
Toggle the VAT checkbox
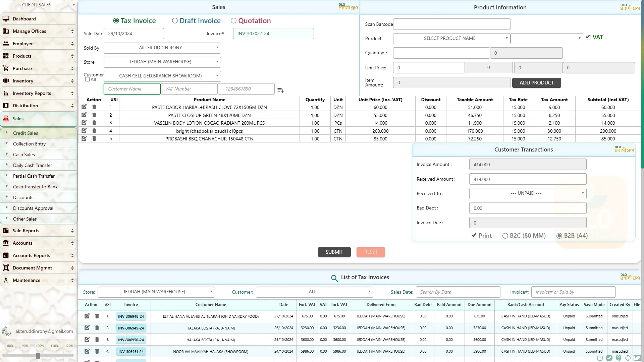pyautogui.click(x=588, y=37)
